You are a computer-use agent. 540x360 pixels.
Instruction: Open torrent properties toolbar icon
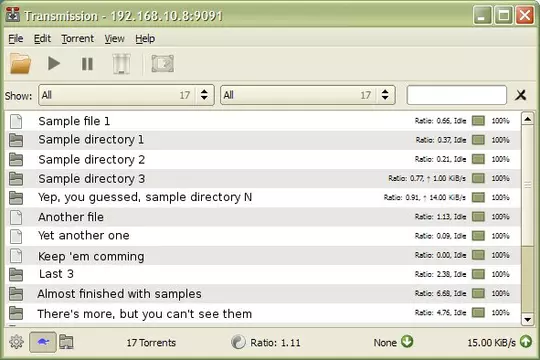(163, 64)
